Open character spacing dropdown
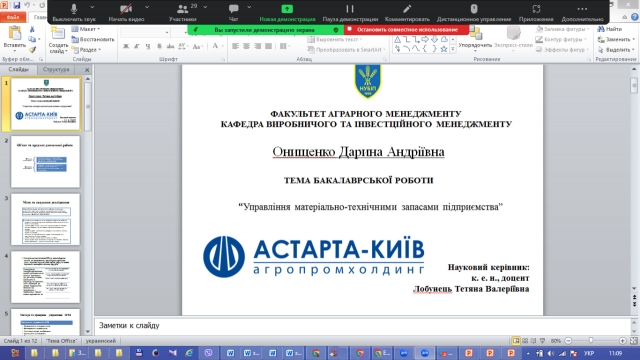This screenshot has width=640, height=360. click(x=182, y=46)
